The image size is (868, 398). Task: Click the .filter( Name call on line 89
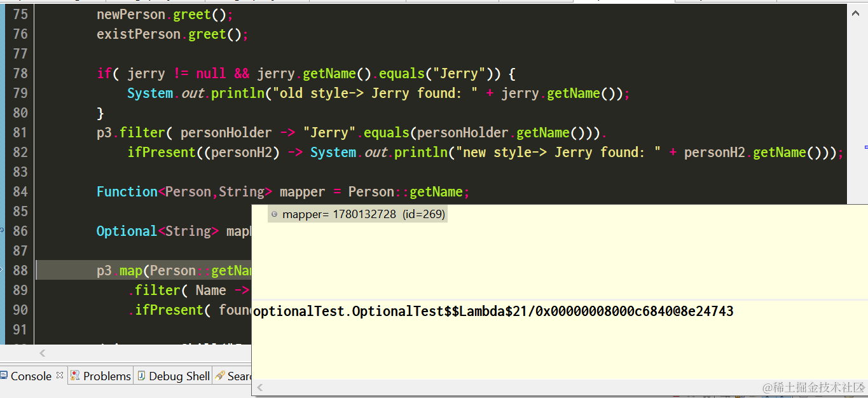click(177, 290)
